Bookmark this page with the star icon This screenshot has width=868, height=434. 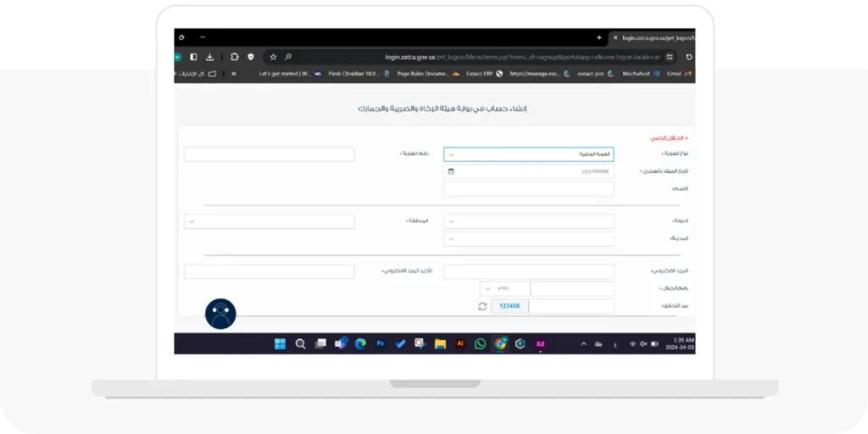click(273, 57)
